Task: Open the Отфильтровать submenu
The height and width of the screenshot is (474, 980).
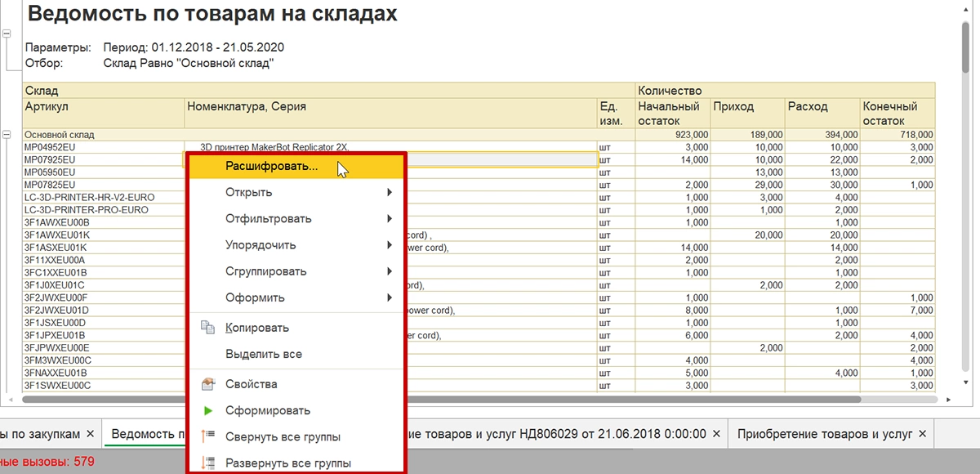Action: point(296,219)
